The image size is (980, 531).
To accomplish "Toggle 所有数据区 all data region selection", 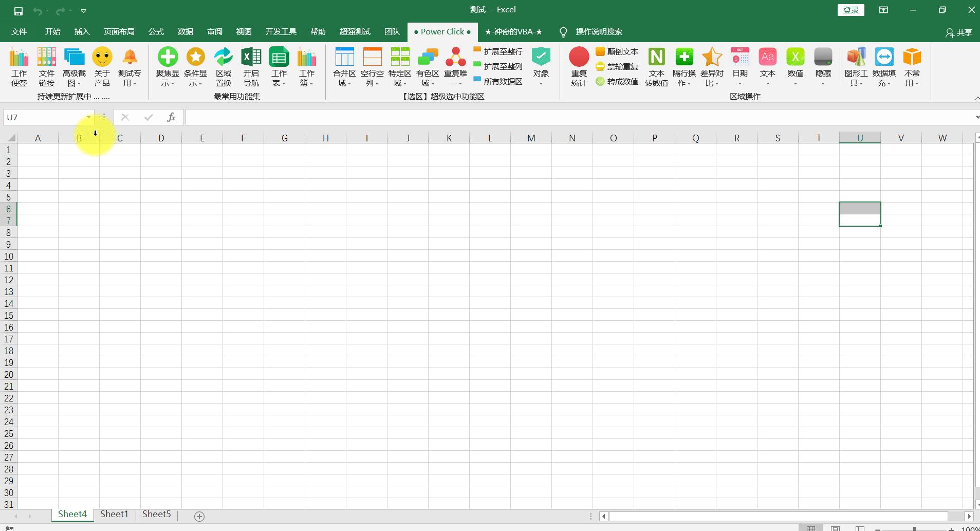I will [497, 81].
